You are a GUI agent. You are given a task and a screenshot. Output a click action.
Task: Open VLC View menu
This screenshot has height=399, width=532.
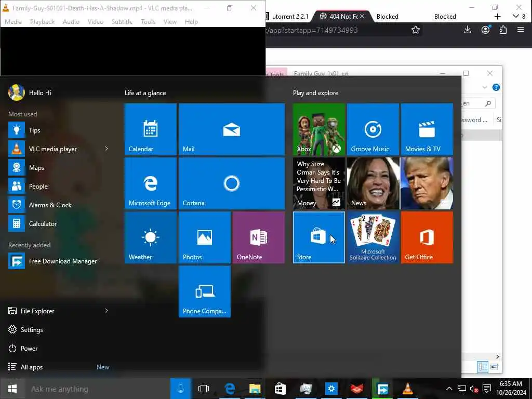170,22
